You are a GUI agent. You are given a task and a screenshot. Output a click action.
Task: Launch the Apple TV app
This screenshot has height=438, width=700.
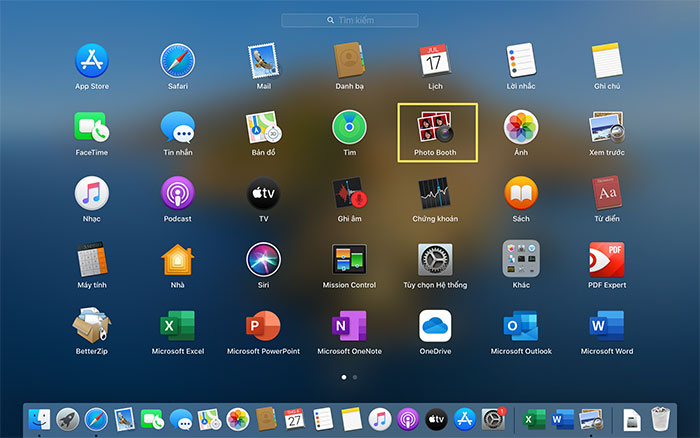point(263,193)
